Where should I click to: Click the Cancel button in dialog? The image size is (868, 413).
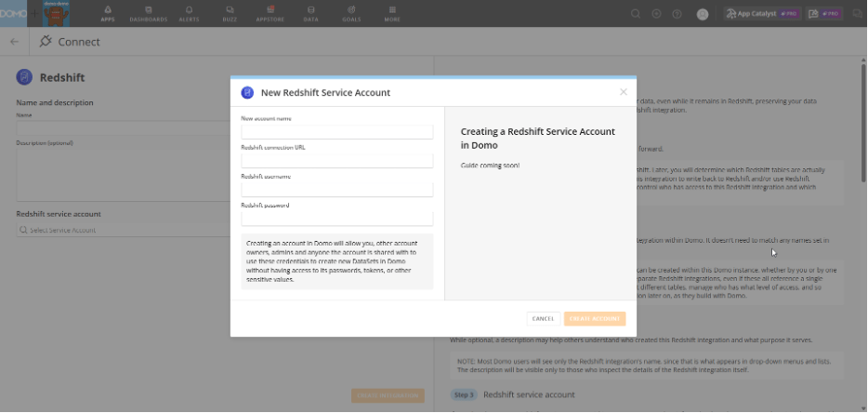click(x=543, y=319)
